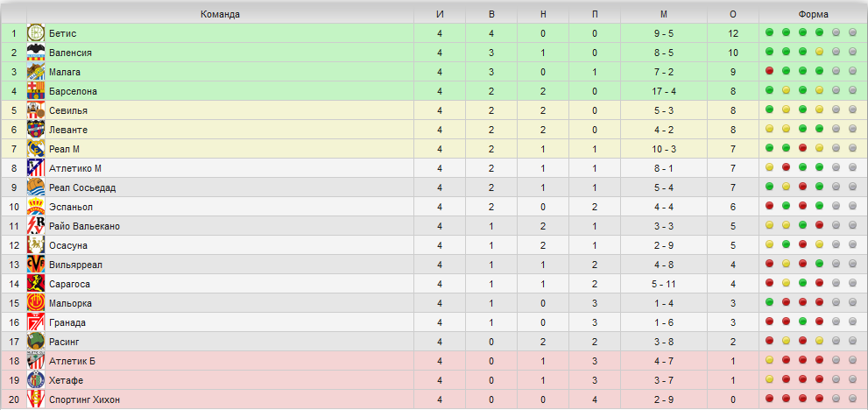Sort by the Команда column header
868x410 pixels.
click(x=221, y=14)
